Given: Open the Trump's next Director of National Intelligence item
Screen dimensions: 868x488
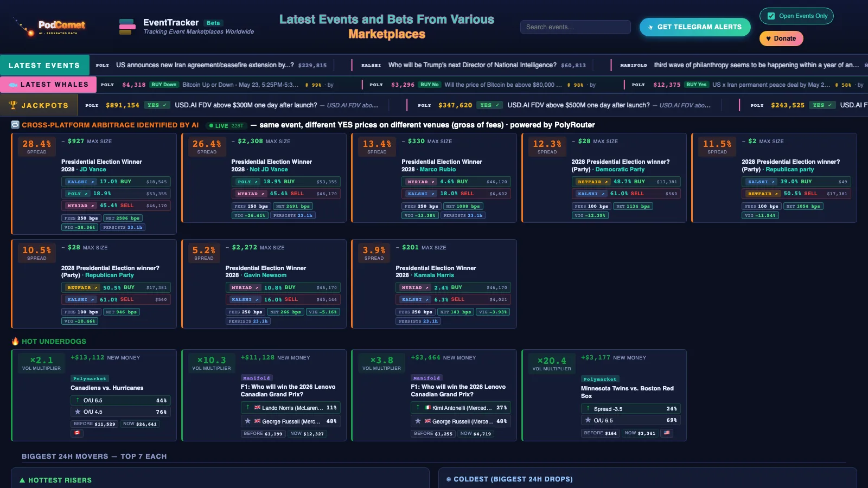Looking at the screenshot, I should [x=474, y=65].
